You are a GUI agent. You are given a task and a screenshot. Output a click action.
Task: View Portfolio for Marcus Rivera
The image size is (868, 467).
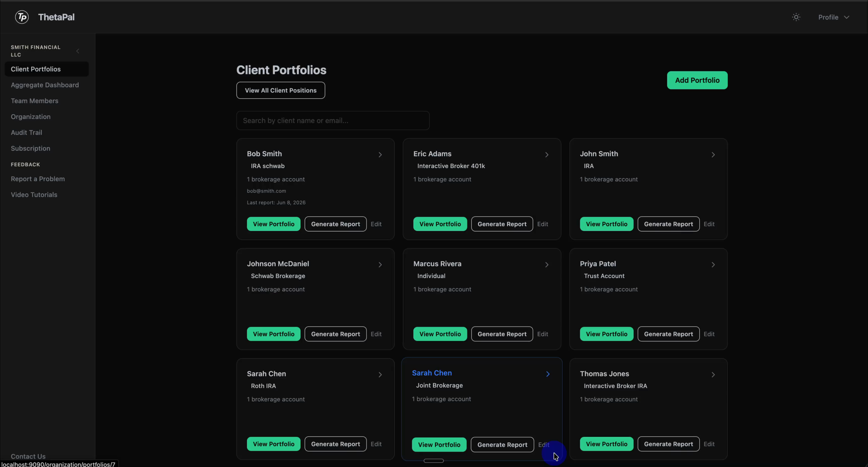click(x=440, y=334)
